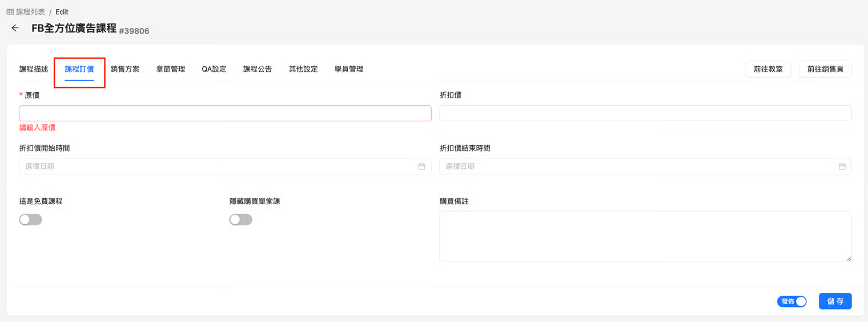Enable the 隱藏購買單堂課 toggle
The image size is (868, 322).
point(241,220)
